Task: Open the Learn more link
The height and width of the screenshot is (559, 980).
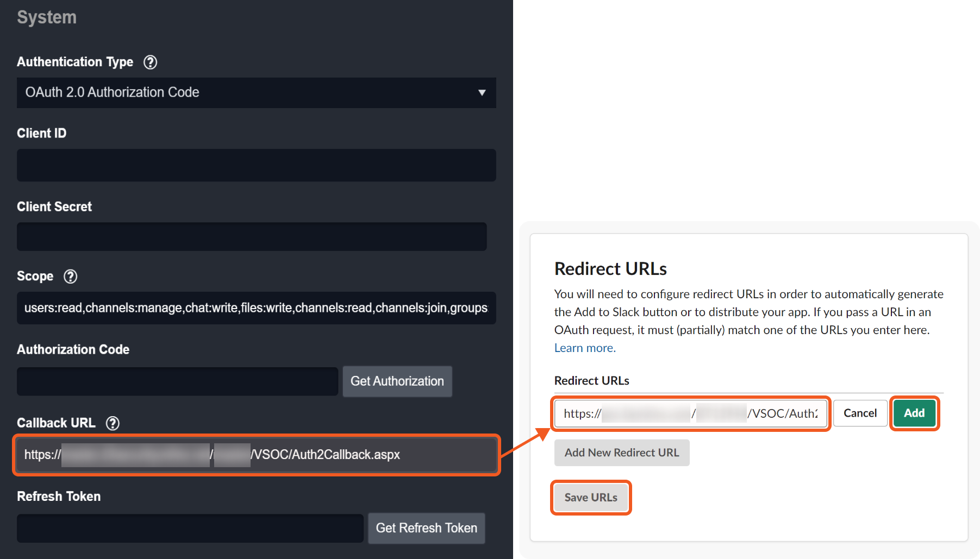Action: coord(585,348)
